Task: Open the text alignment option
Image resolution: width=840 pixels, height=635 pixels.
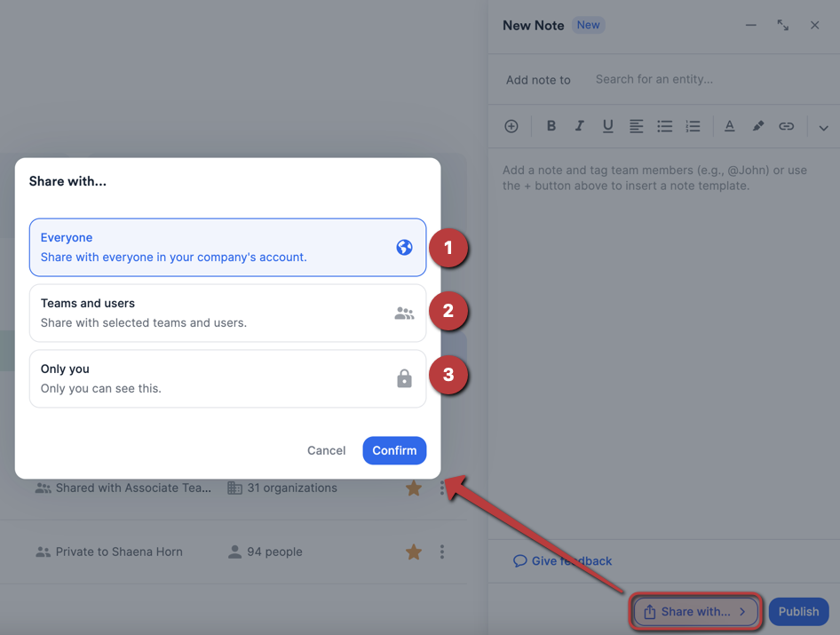Action: click(636, 125)
